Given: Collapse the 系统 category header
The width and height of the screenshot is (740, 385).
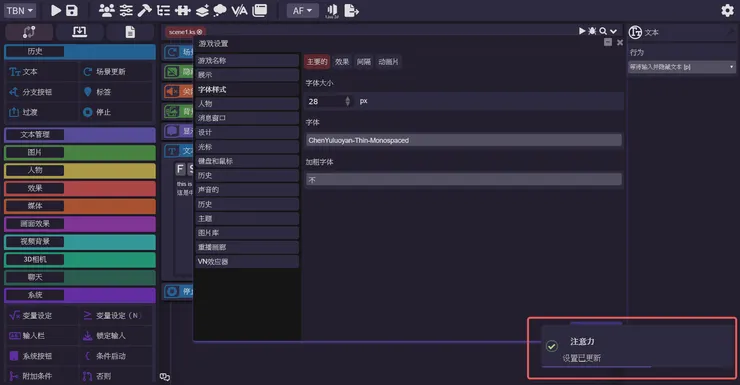Looking at the screenshot, I should click(80, 295).
